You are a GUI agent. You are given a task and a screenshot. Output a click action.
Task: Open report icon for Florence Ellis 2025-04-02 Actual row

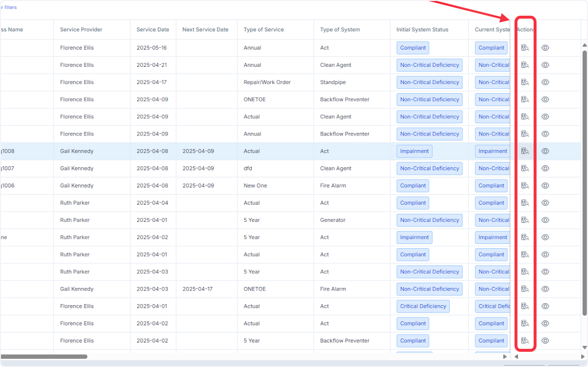(525, 323)
